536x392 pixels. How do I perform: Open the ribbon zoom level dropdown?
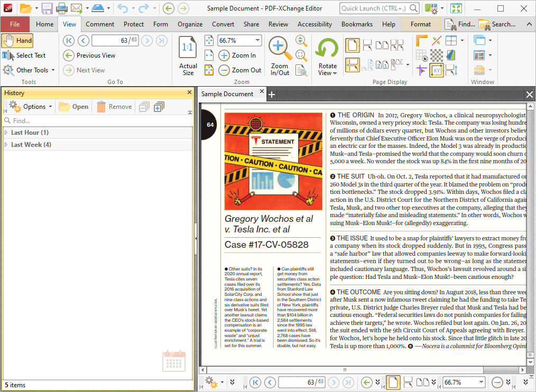(257, 40)
